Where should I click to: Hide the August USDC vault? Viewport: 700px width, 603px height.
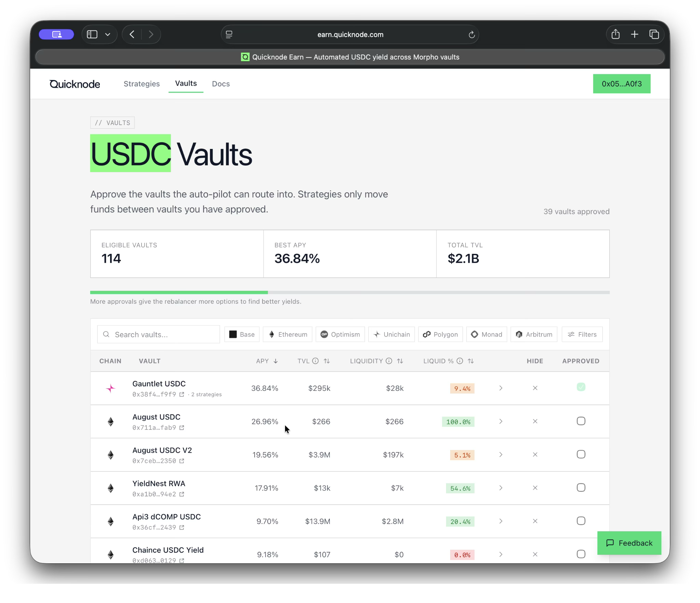click(x=535, y=422)
